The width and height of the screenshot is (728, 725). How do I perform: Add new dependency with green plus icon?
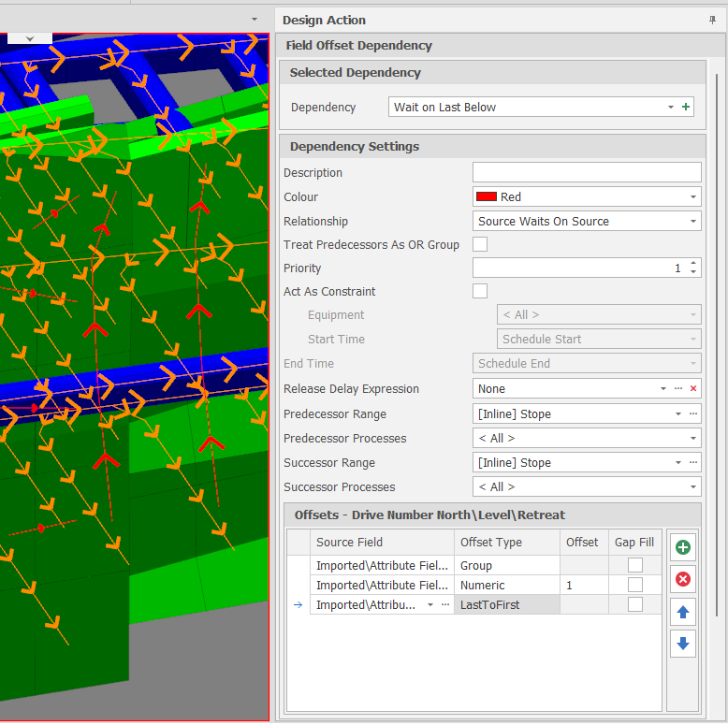pos(687,108)
